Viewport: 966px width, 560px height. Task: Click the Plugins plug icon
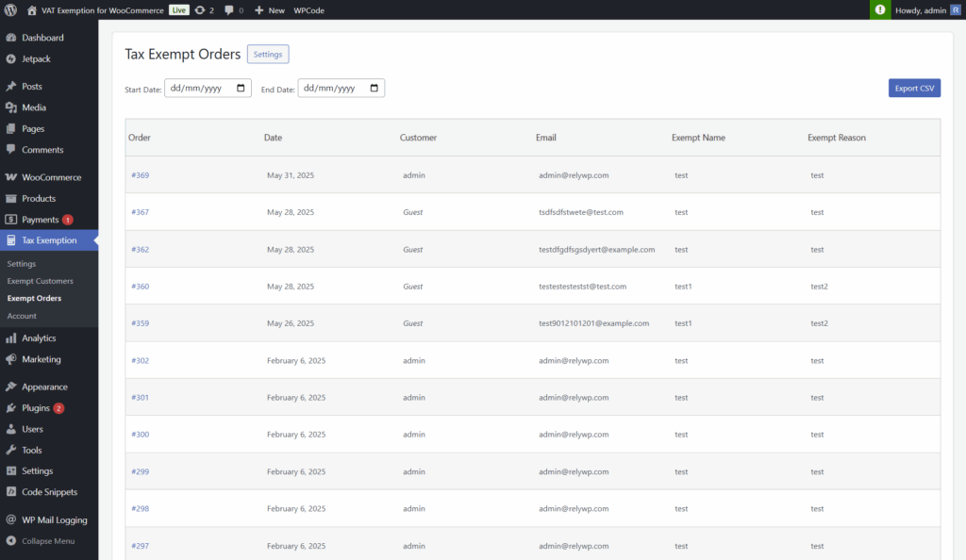pos(11,408)
